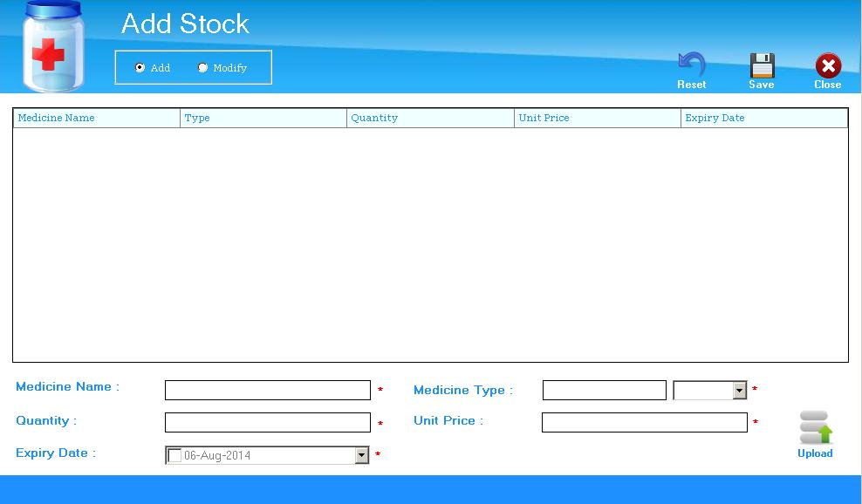This screenshot has height=504, width=862.
Task: Click the Save text label
Action: 762,85
